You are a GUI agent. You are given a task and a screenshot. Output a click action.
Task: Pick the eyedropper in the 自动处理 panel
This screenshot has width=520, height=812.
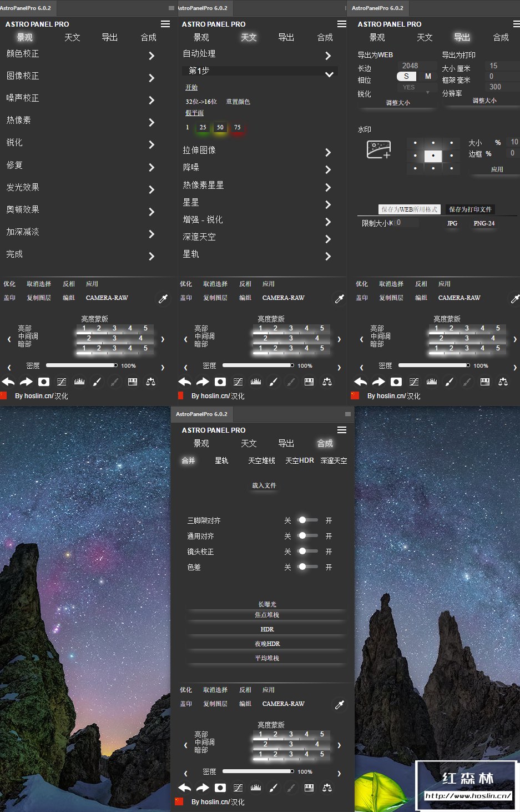pyautogui.click(x=340, y=299)
